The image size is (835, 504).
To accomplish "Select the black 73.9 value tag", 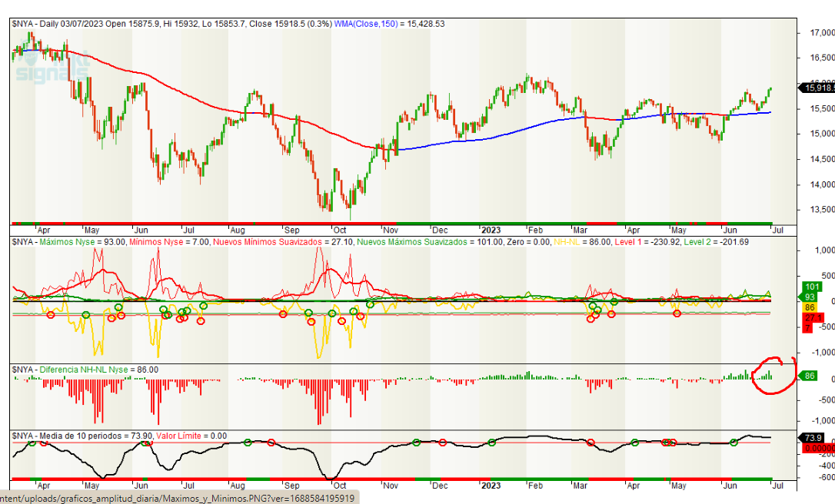I will point(813,438).
